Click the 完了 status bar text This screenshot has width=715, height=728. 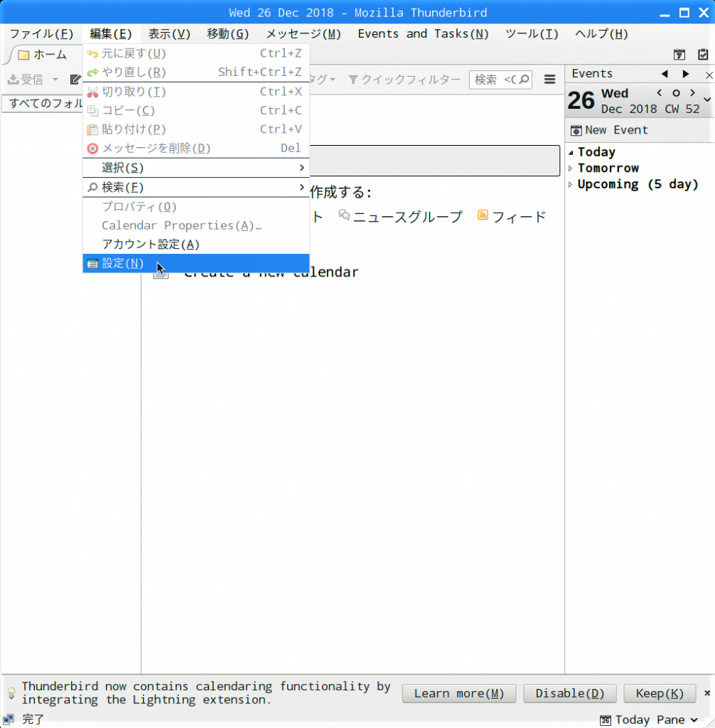[33, 719]
